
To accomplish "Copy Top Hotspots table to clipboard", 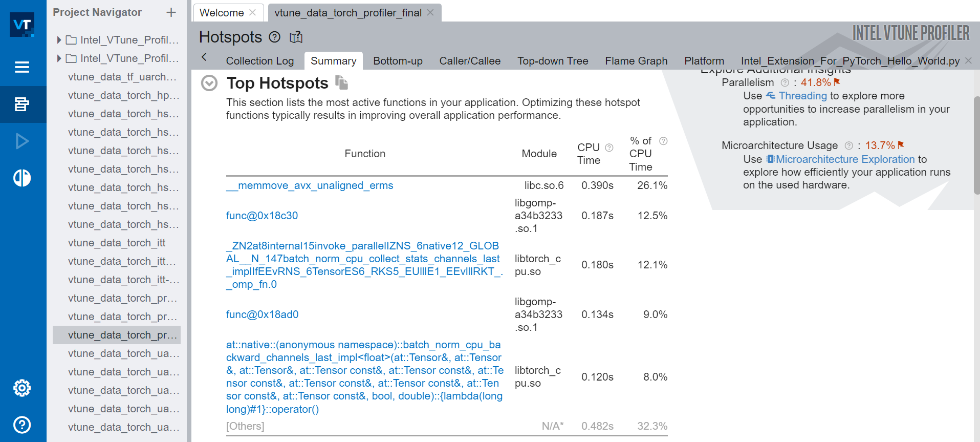I will point(341,82).
